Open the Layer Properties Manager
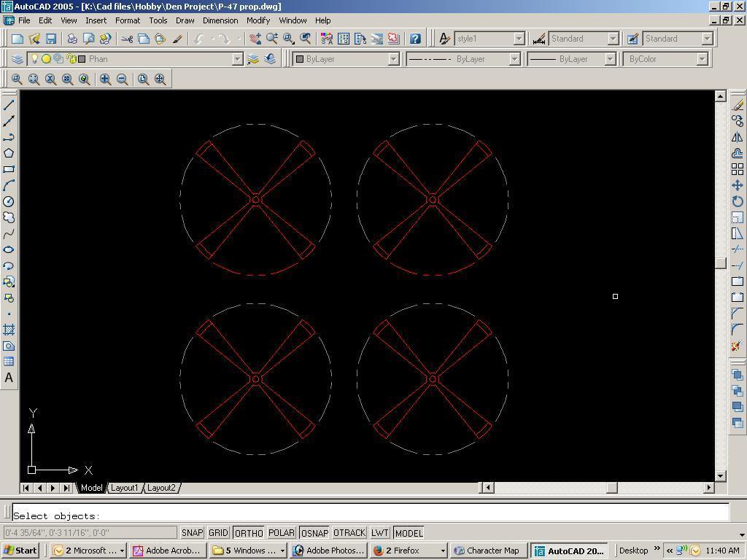This screenshot has height=560, width=747. coord(18,59)
